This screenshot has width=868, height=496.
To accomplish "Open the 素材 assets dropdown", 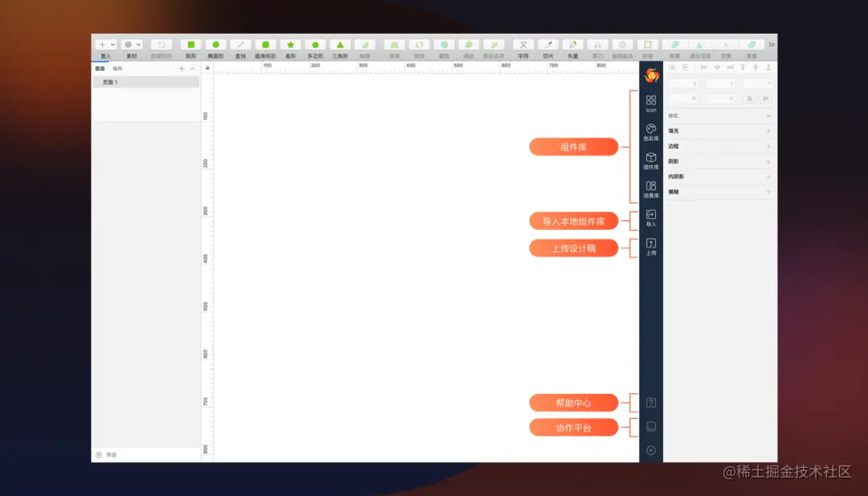I will coord(132,45).
